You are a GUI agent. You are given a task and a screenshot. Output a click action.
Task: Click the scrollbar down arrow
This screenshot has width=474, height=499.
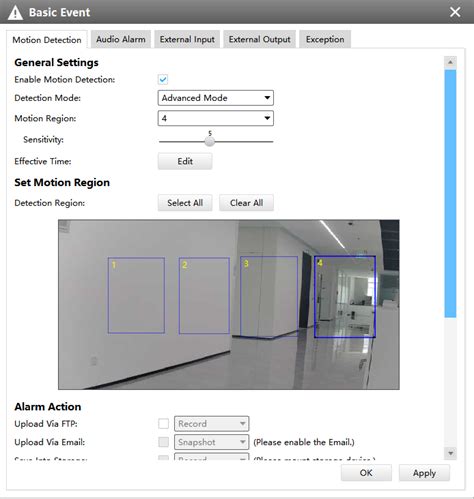pos(450,453)
